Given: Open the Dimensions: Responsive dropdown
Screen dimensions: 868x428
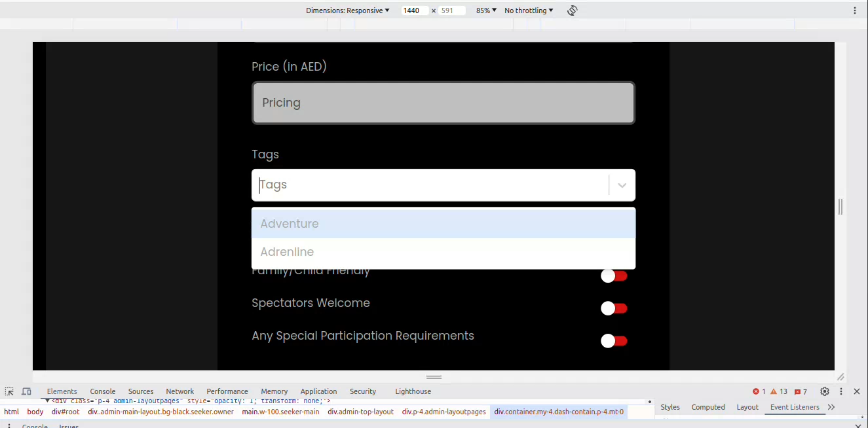Looking at the screenshot, I should point(347,10).
